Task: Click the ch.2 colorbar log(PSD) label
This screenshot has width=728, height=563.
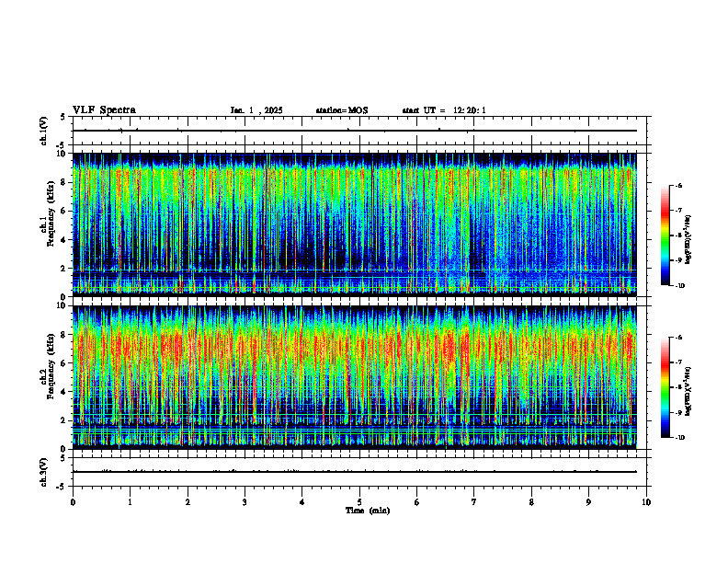Action: click(x=688, y=392)
